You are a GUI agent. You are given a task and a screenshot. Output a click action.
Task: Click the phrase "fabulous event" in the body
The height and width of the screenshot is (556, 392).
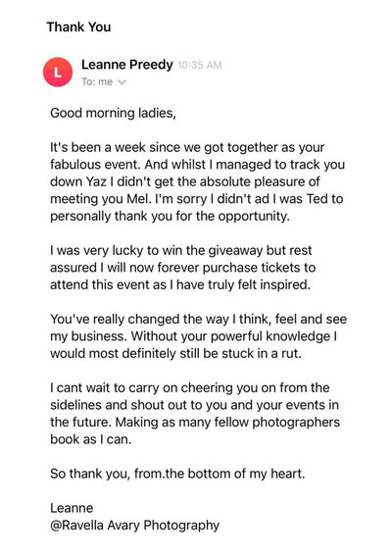(95, 165)
